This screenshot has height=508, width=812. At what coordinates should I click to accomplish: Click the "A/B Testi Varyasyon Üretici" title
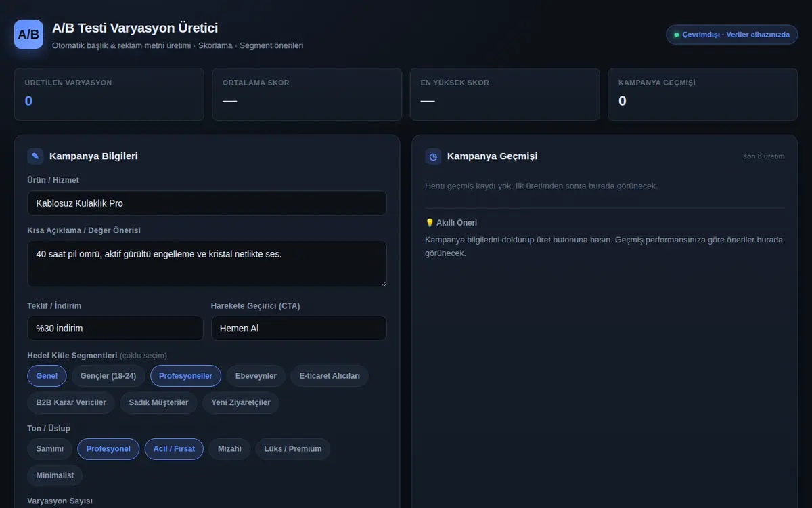135,28
